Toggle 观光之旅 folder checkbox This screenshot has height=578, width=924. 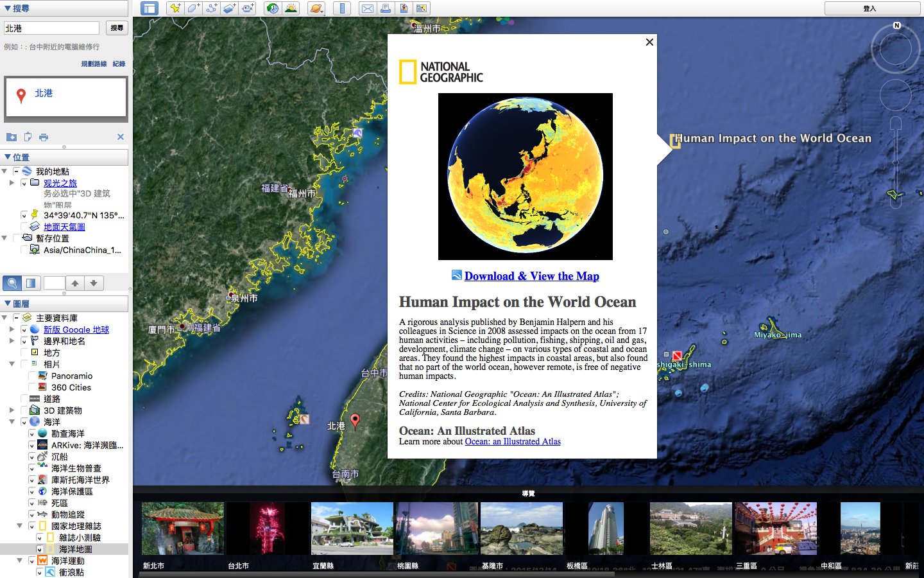[24, 183]
